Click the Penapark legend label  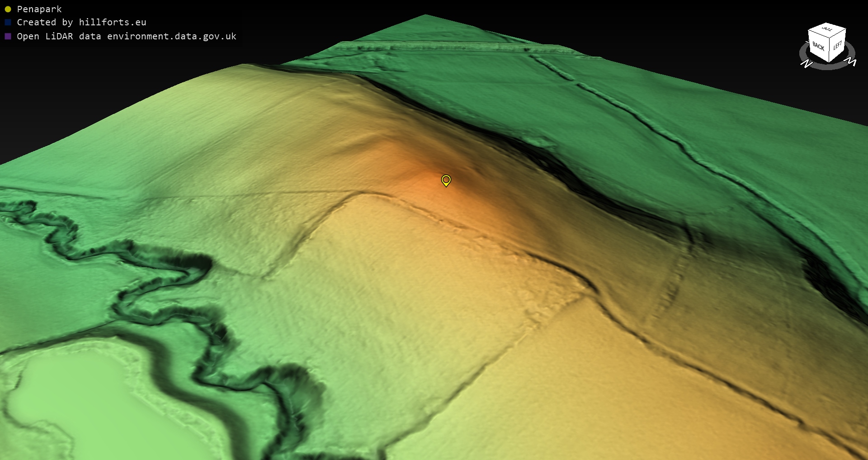pos(39,9)
